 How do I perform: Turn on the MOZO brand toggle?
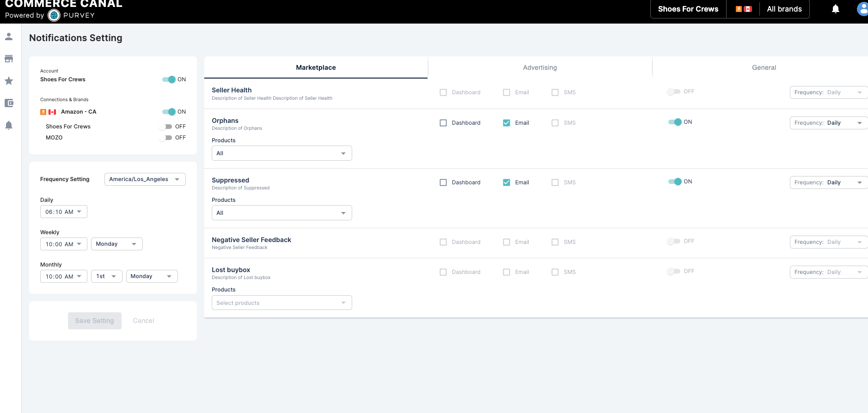tap(166, 138)
